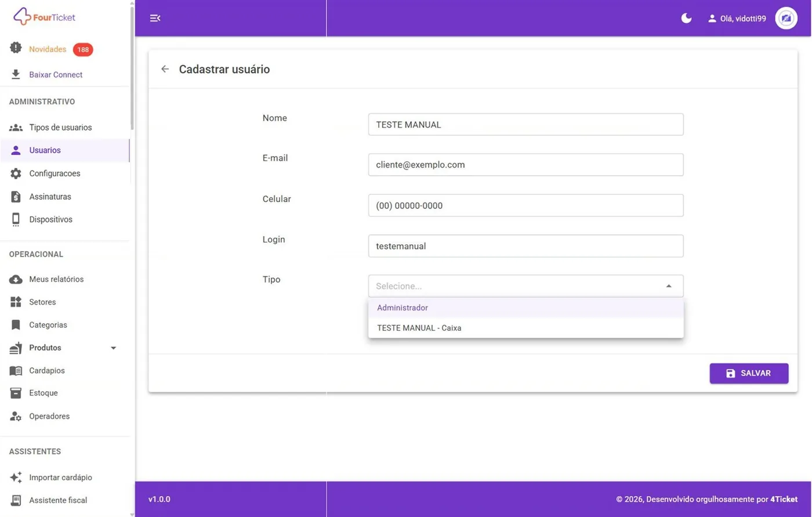Close the Tipo dropdown via arrow
This screenshot has width=812, height=517.
[x=669, y=286]
